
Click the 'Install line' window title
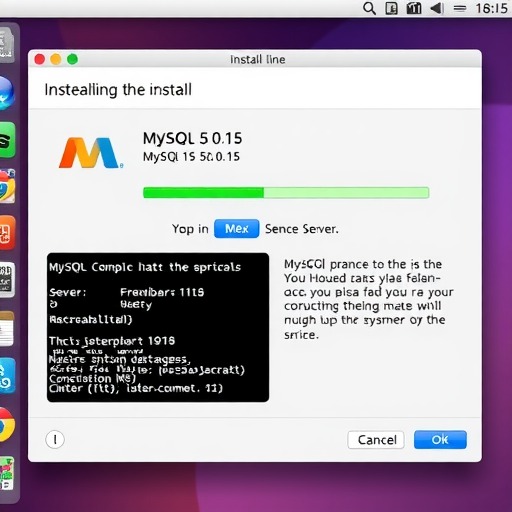pyautogui.click(x=258, y=59)
